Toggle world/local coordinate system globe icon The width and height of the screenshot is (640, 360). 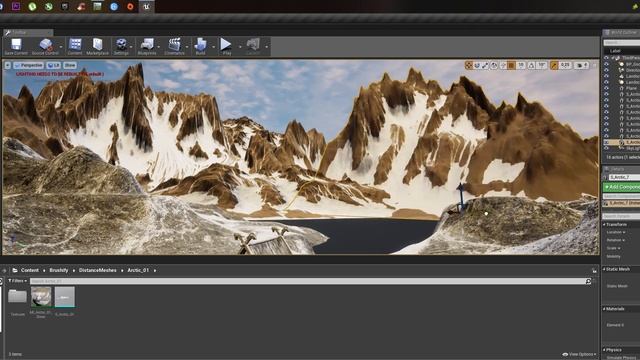(x=494, y=65)
